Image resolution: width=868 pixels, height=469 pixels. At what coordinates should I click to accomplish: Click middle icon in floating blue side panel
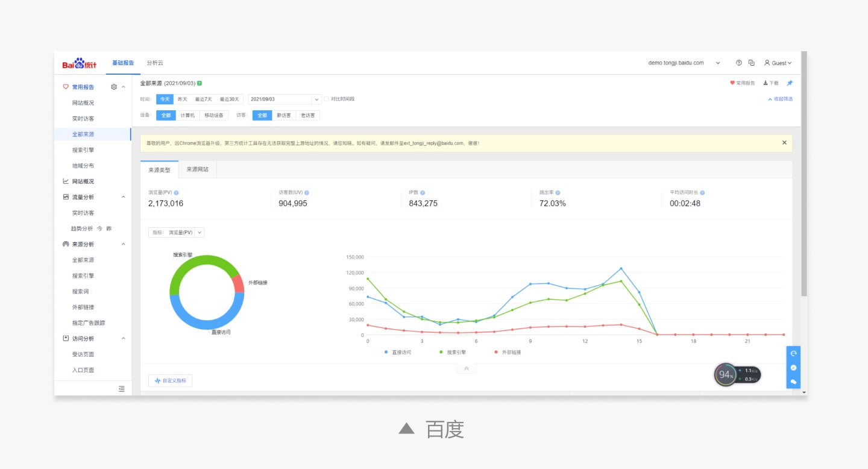click(793, 368)
